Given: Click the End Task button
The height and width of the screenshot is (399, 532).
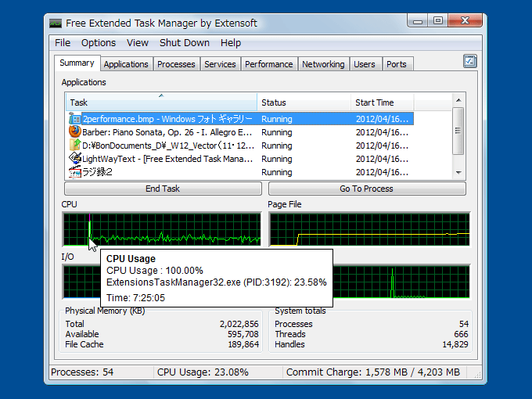Looking at the screenshot, I should pos(163,189).
